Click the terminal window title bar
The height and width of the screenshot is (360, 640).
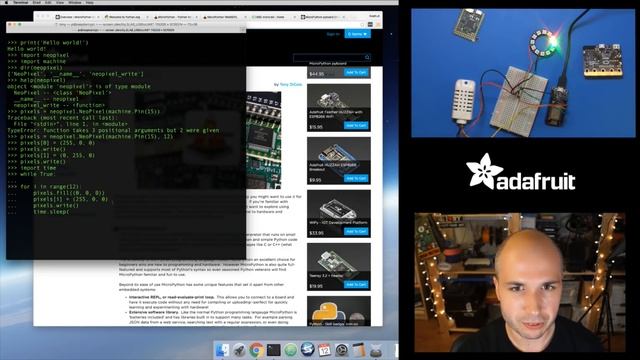click(x=126, y=24)
